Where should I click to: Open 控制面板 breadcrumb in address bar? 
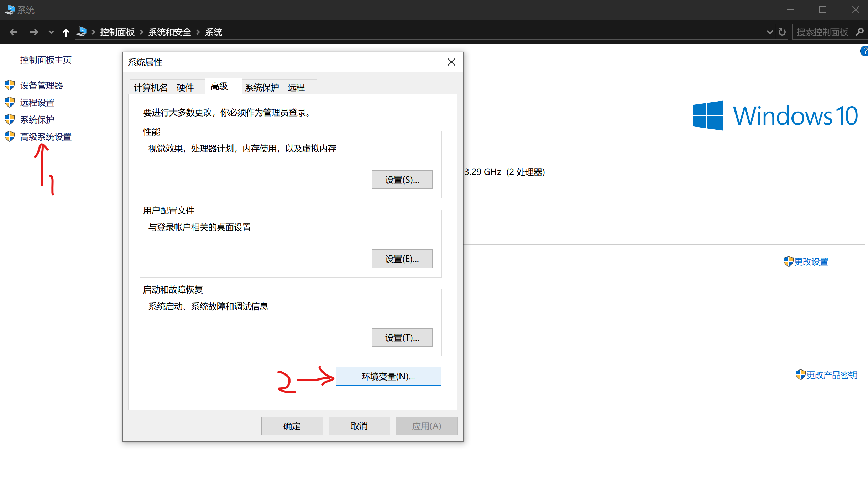[x=117, y=32]
